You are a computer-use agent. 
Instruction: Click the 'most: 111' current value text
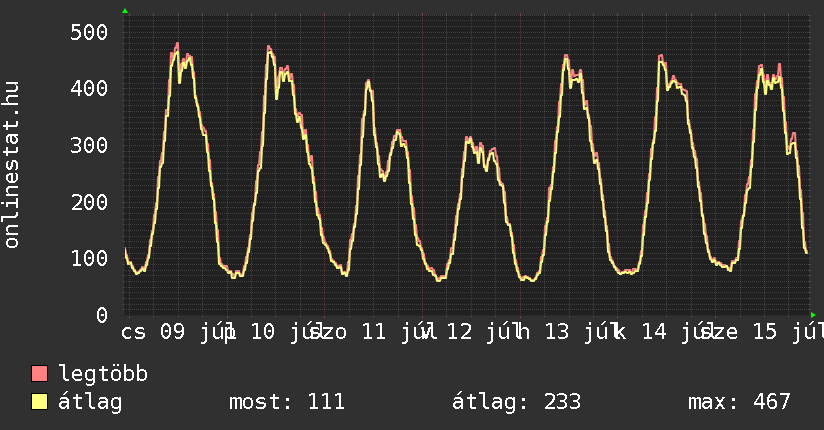click(287, 402)
